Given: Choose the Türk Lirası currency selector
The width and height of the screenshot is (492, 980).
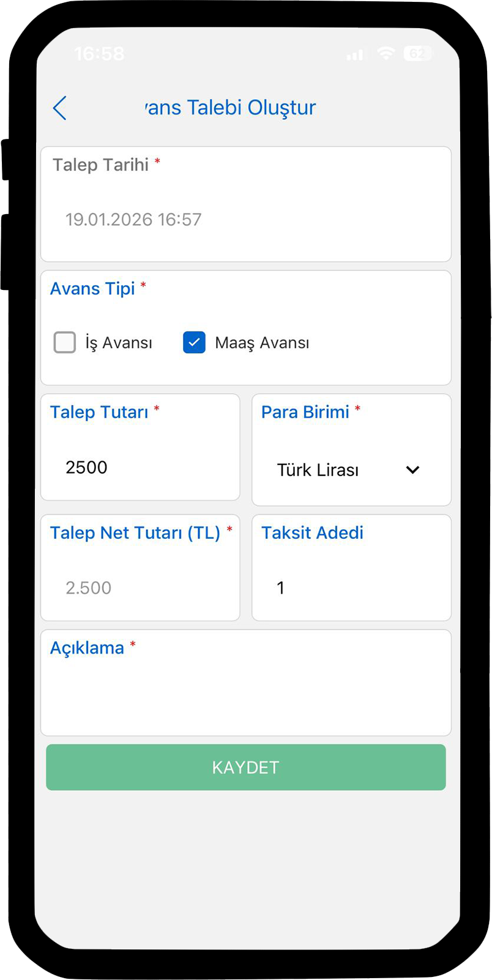Looking at the screenshot, I should pos(318,470).
